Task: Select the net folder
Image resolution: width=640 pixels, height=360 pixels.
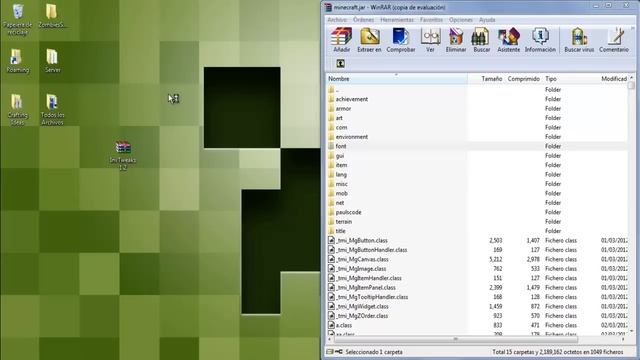Action: pyautogui.click(x=477, y=202)
